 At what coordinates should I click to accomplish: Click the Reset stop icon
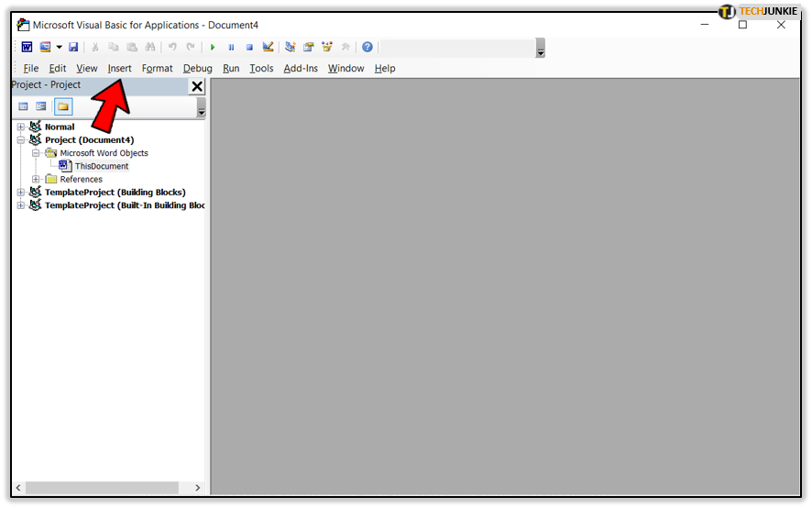(249, 47)
